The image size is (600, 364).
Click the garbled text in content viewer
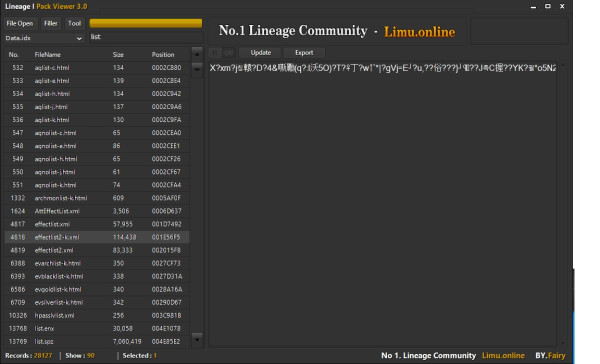383,68
